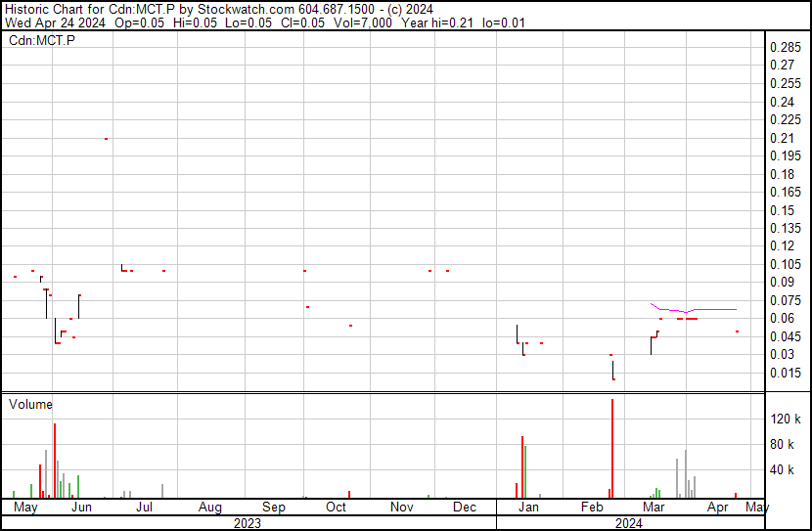Click the 'Sep' month label
Screen dimensions: 812x531
click(x=273, y=507)
